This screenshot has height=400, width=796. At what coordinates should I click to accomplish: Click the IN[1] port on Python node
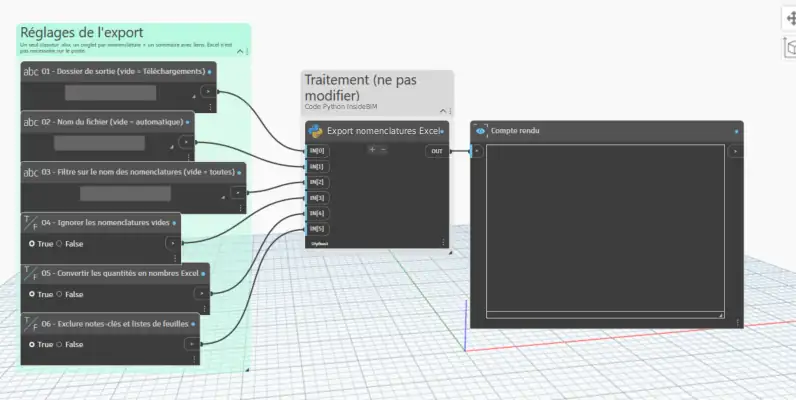[317, 166]
